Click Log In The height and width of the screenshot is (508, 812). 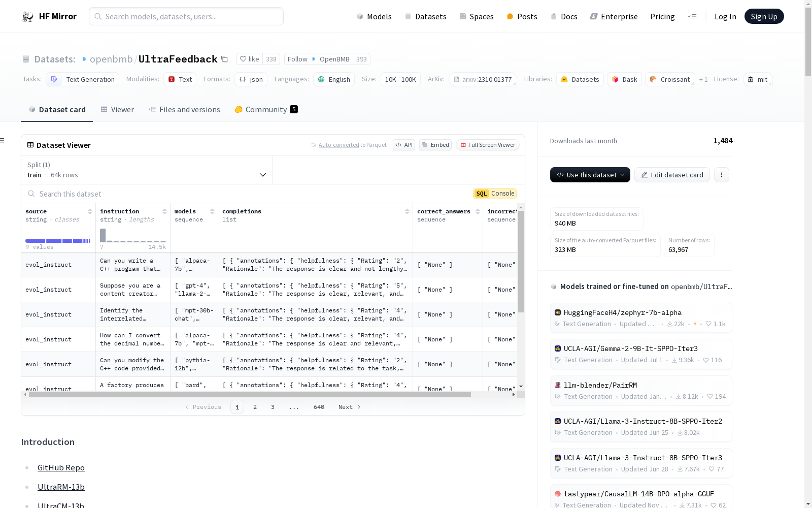725,16
